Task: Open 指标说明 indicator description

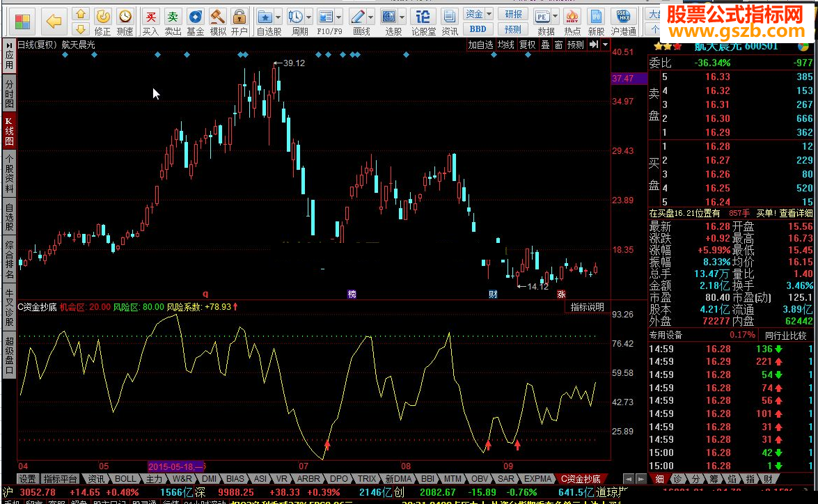Action: tap(587, 307)
